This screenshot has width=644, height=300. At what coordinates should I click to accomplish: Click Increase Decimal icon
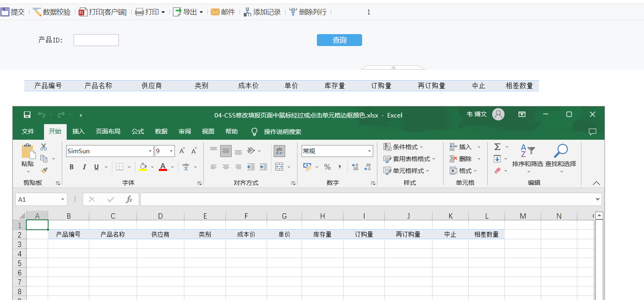[x=355, y=167]
